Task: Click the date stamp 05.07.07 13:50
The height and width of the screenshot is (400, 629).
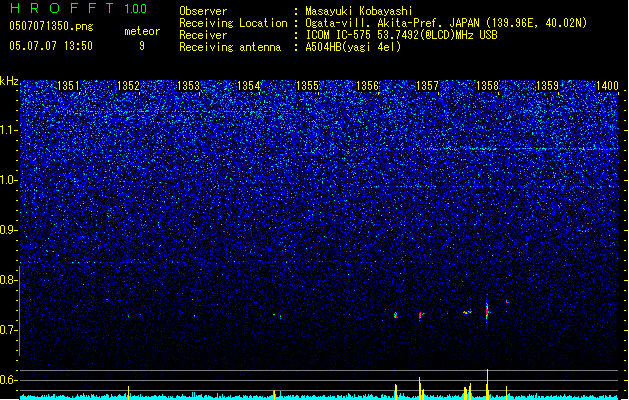Action: click(51, 46)
